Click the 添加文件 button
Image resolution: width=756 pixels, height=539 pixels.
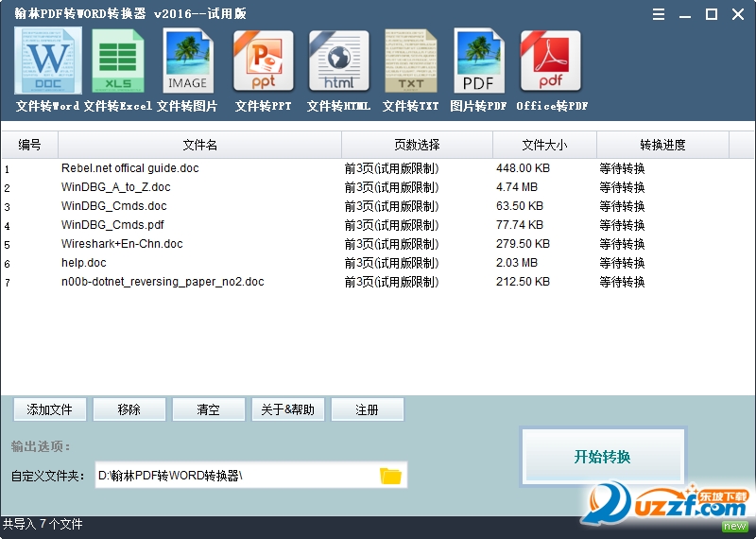(x=50, y=409)
